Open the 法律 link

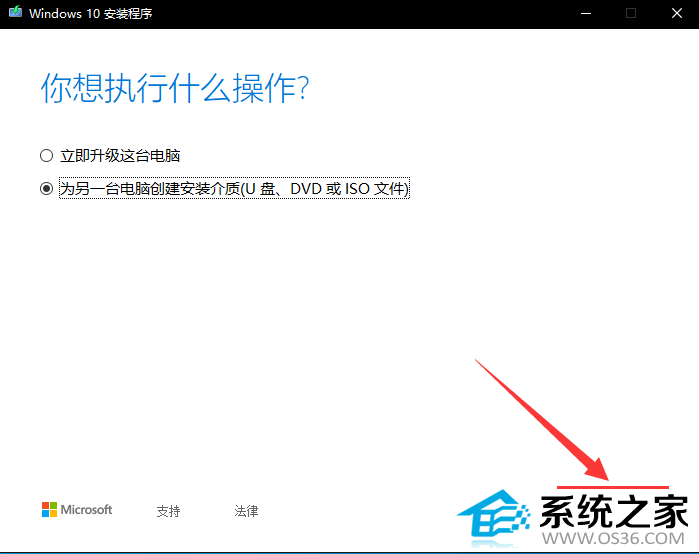246,511
